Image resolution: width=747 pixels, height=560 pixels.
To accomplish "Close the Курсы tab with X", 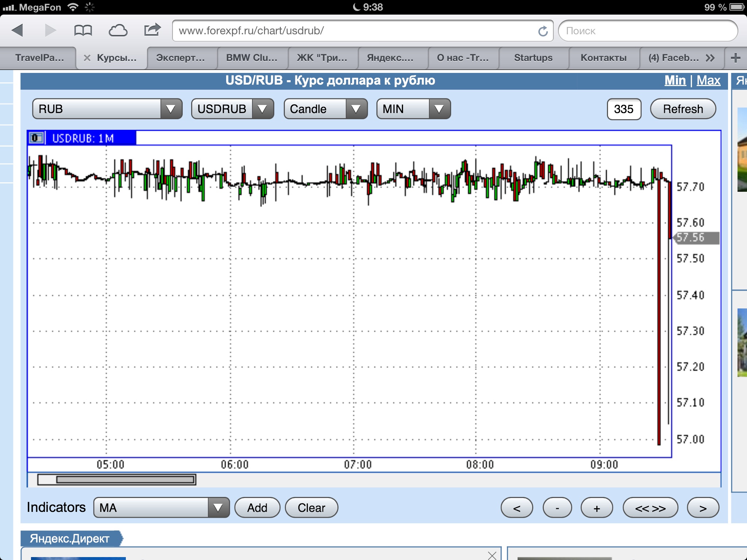I will click(x=87, y=58).
